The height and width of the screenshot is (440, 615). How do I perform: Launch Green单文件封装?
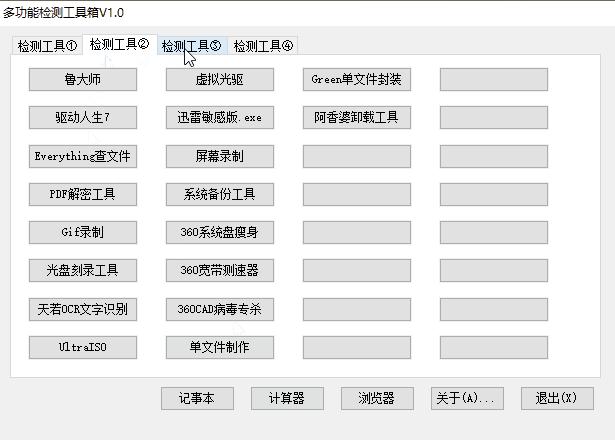(x=357, y=80)
